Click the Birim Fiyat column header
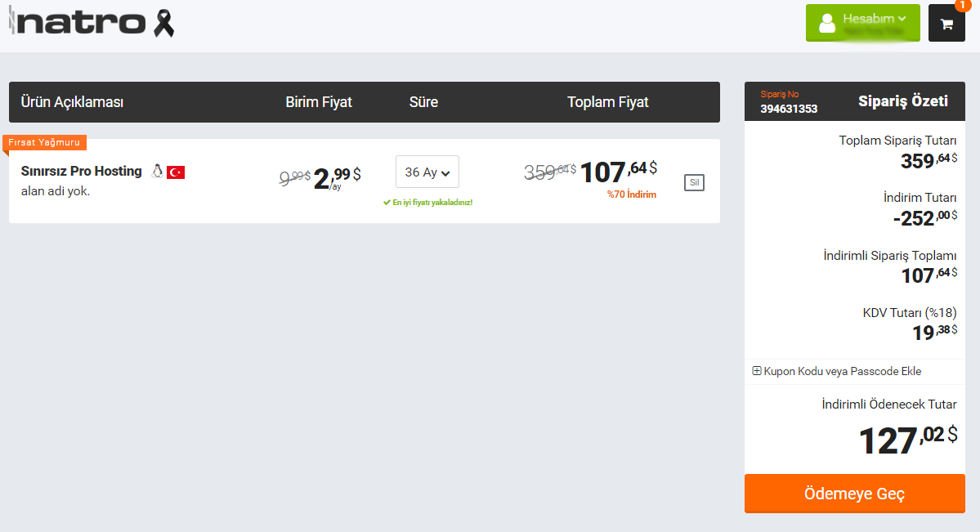The width and height of the screenshot is (980, 532). (x=319, y=102)
